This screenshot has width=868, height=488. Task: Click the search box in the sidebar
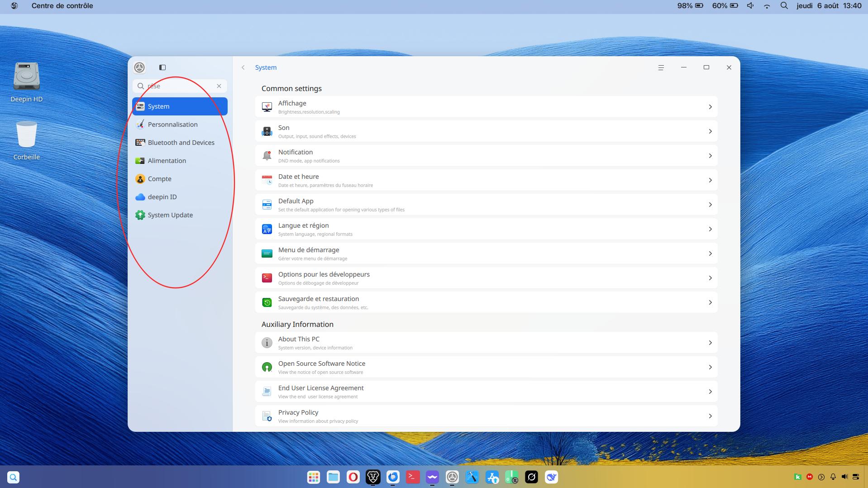pos(180,86)
